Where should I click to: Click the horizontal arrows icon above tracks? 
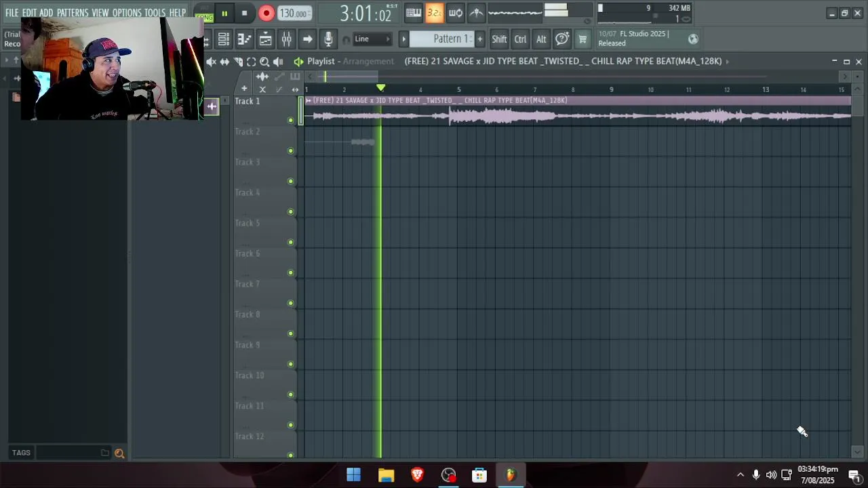tap(295, 89)
